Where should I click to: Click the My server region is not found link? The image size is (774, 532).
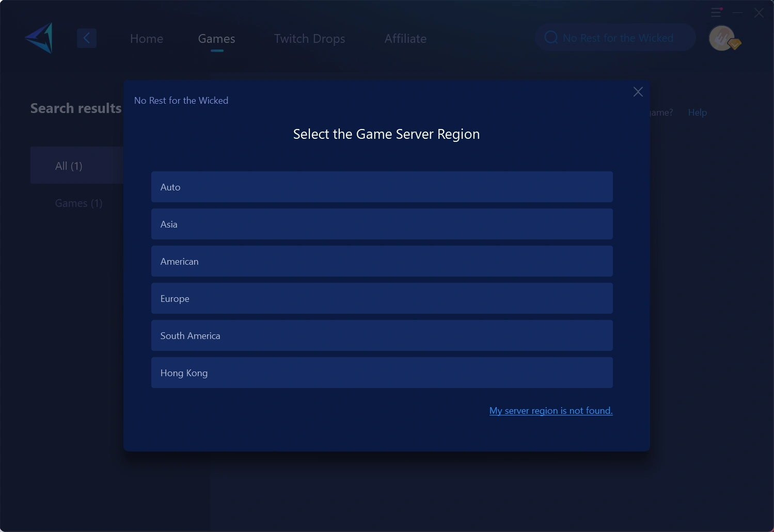(550, 410)
